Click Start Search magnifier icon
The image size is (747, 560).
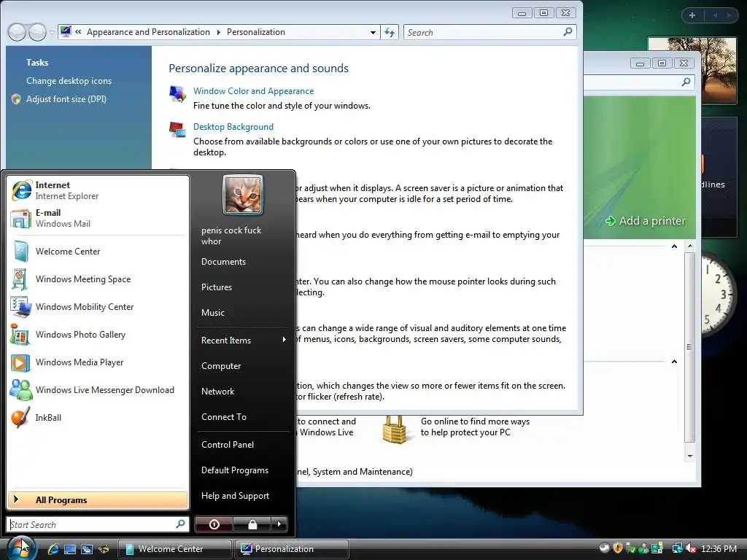(180, 524)
